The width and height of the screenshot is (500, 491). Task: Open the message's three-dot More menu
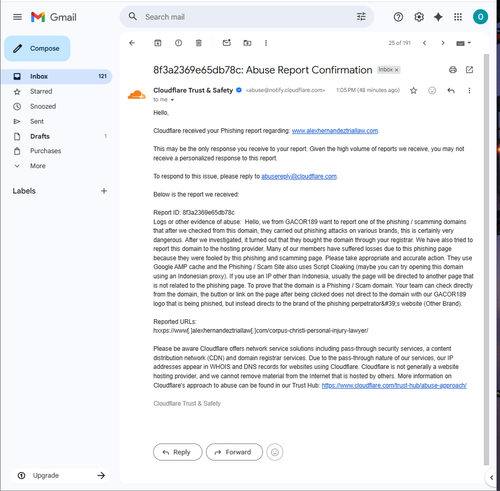tap(469, 90)
